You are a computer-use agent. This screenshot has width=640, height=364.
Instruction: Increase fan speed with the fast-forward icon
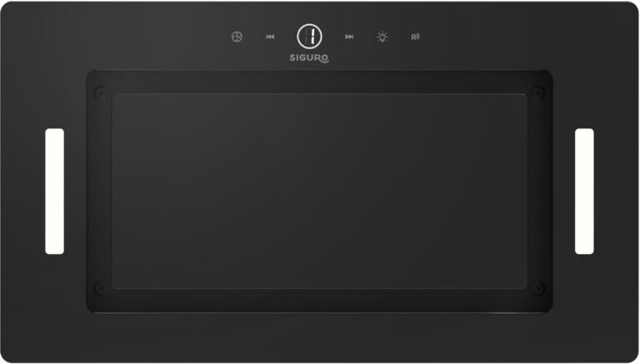pos(349,37)
